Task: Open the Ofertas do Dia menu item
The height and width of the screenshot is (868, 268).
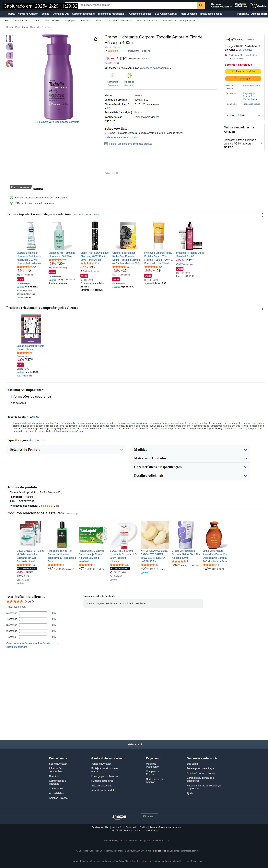Action: point(60,14)
